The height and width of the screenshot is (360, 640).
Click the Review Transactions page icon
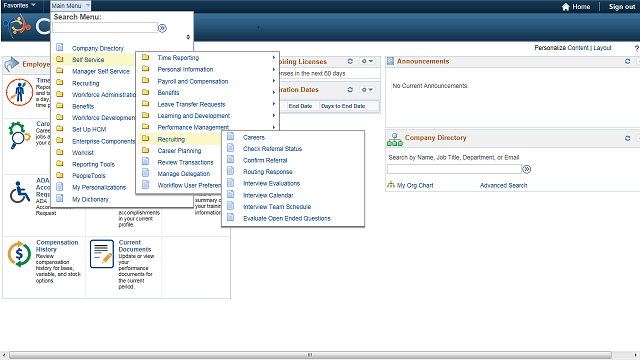(145, 162)
